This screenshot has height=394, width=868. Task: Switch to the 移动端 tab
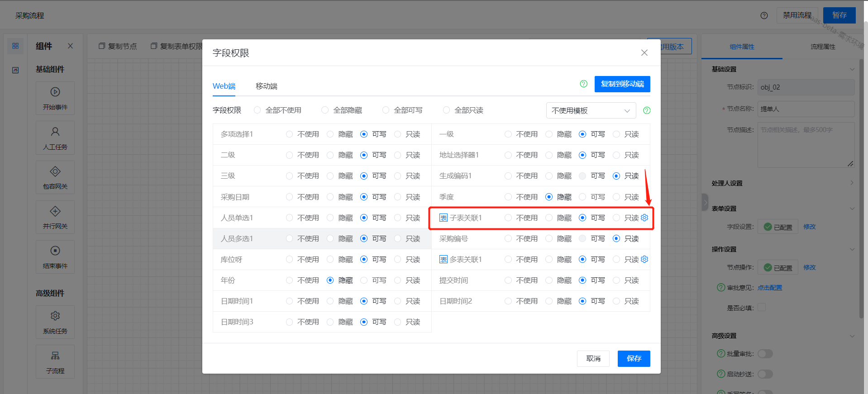[267, 86]
